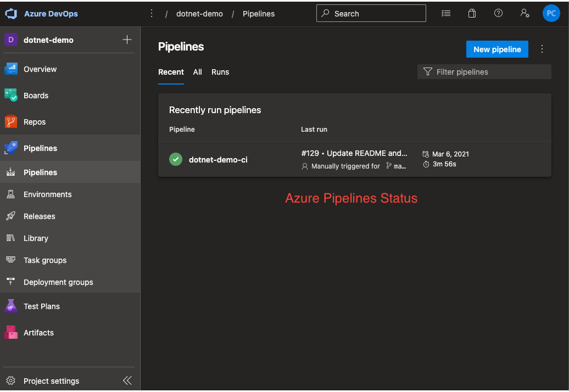Image resolution: width=569 pixels, height=392 pixels.
Task: Select the Pipelines hub with rocket icon
Action: (x=70, y=148)
